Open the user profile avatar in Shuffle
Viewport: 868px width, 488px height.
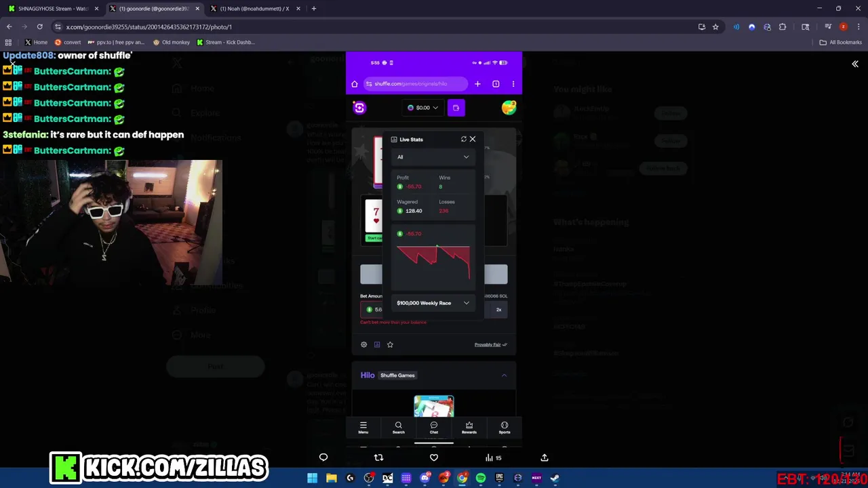(x=509, y=107)
